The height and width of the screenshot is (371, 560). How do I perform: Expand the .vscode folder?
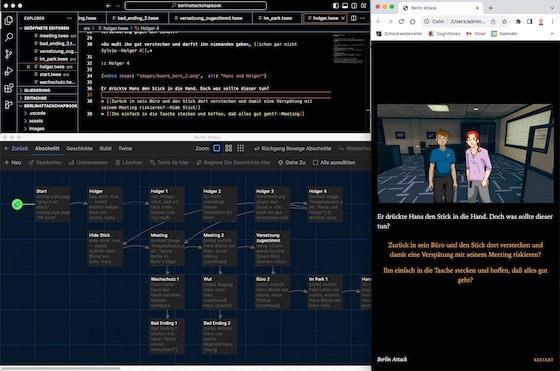[38, 113]
